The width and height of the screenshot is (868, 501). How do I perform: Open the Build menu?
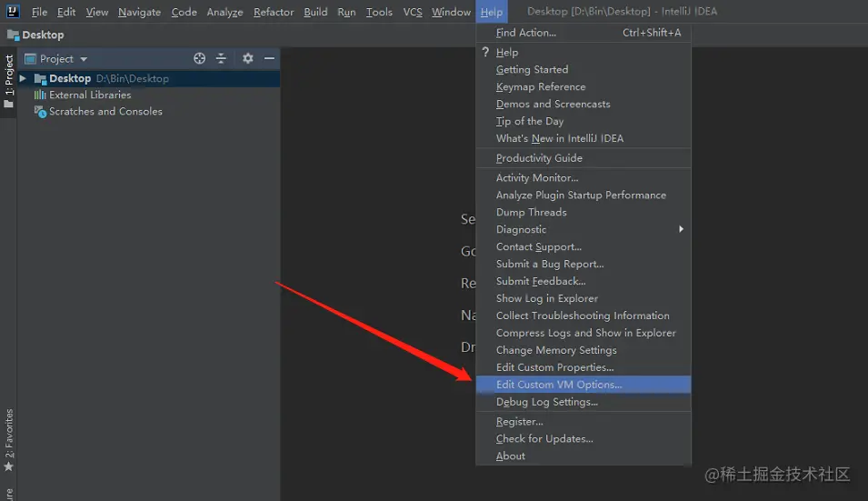point(315,12)
